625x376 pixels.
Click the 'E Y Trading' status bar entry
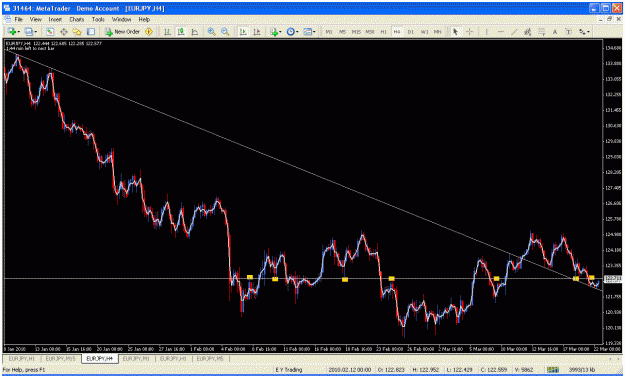pyautogui.click(x=288, y=370)
